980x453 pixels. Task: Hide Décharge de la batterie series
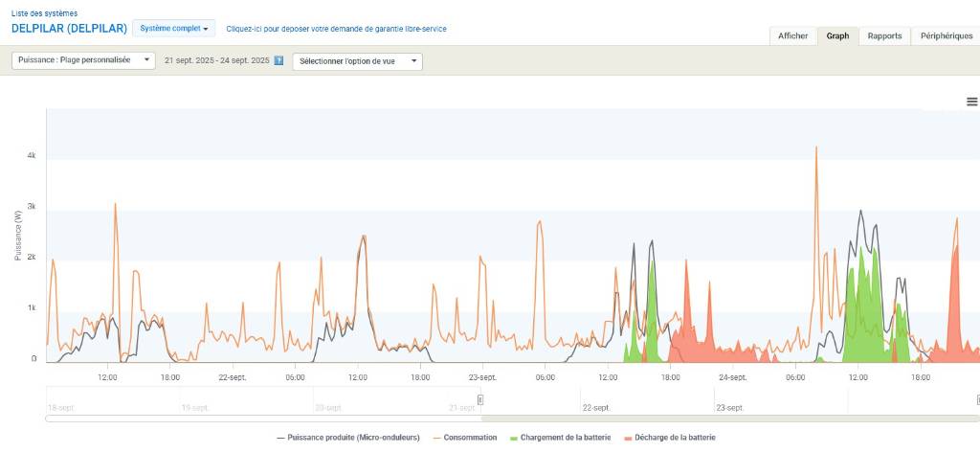[x=669, y=438]
